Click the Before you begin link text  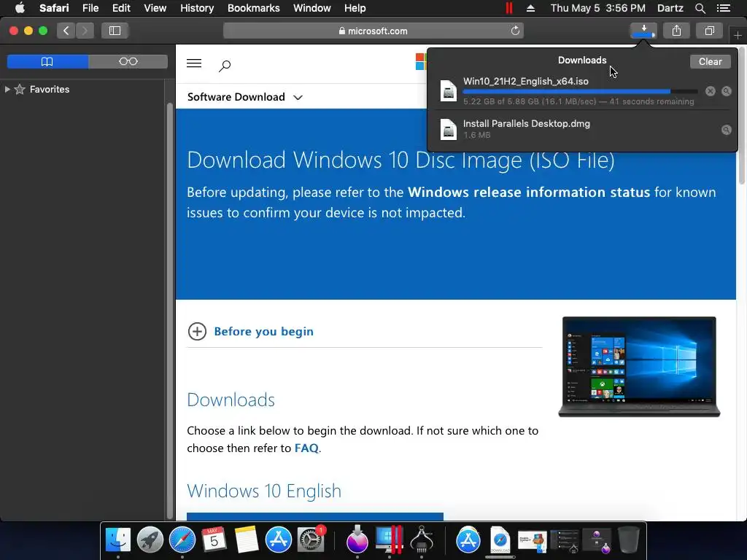263,332
